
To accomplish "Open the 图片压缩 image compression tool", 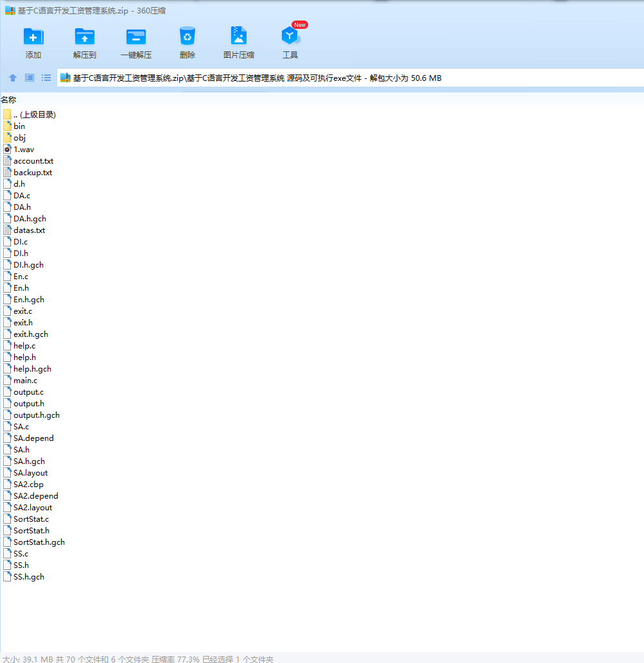I will click(239, 35).
